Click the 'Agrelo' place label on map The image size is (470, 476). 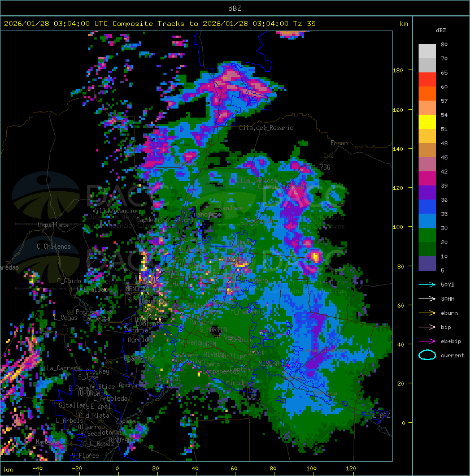click(138, 340)
